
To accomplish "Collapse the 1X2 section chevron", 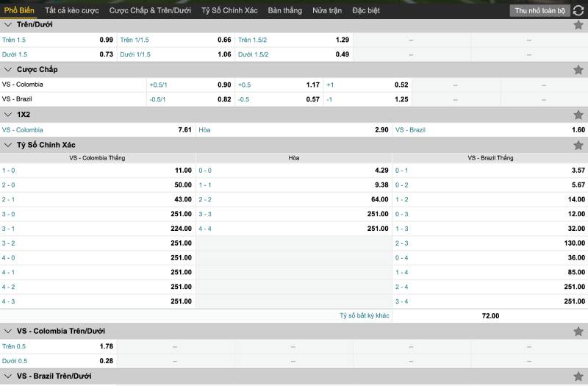I will click(x=9, y=115).
